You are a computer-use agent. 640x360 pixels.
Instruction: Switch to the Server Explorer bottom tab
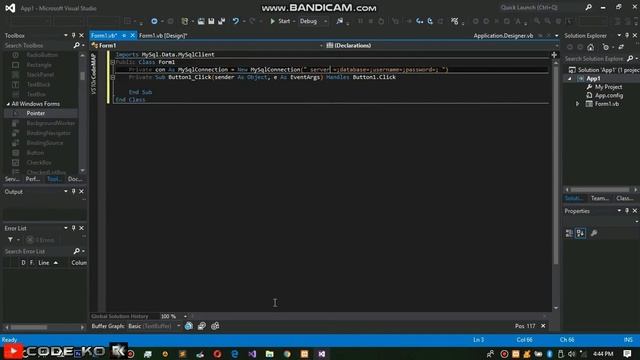tap(12, 179)
